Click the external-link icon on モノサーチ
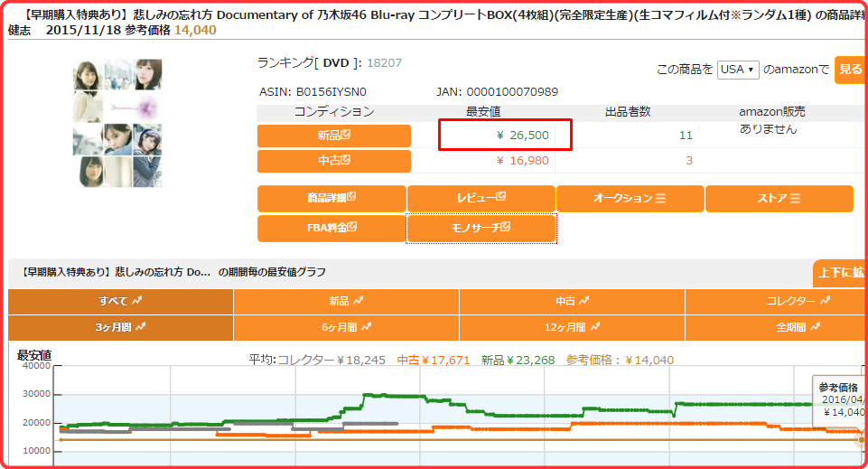Image resolution: width=868 pixels, height=469 pixels. (506, 227)
